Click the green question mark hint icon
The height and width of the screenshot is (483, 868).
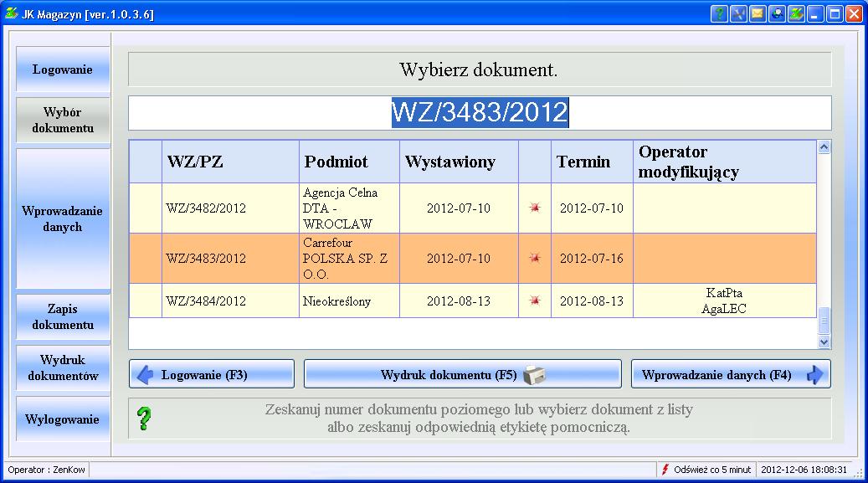144,419
